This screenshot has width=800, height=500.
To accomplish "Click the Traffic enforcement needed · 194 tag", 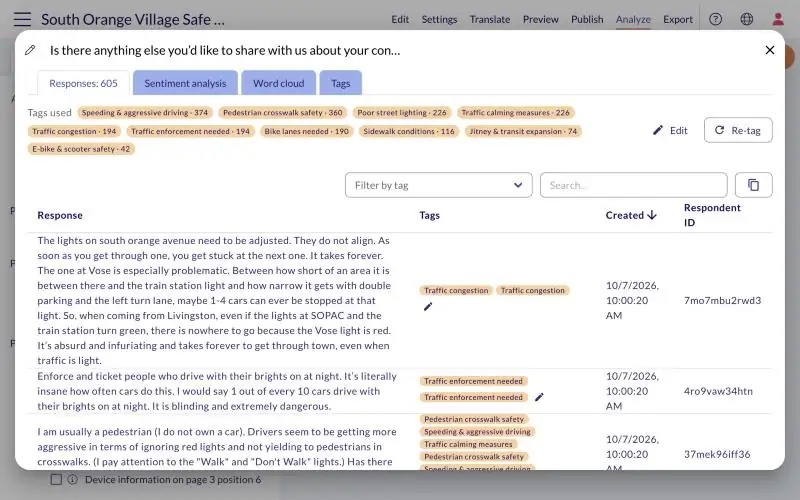I will coord(190,131).
